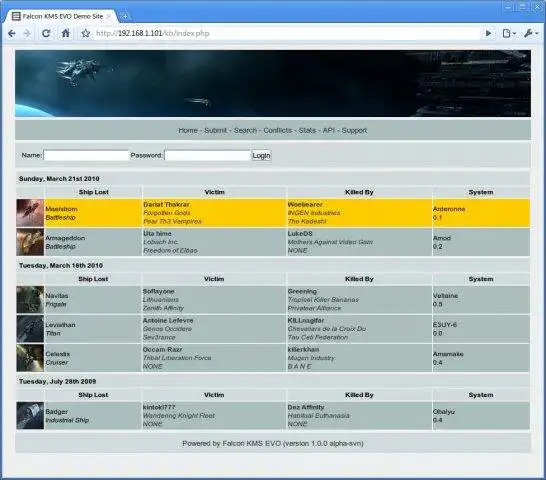
Task: Open the Home navigation link
Action: [x=188, y=130]
